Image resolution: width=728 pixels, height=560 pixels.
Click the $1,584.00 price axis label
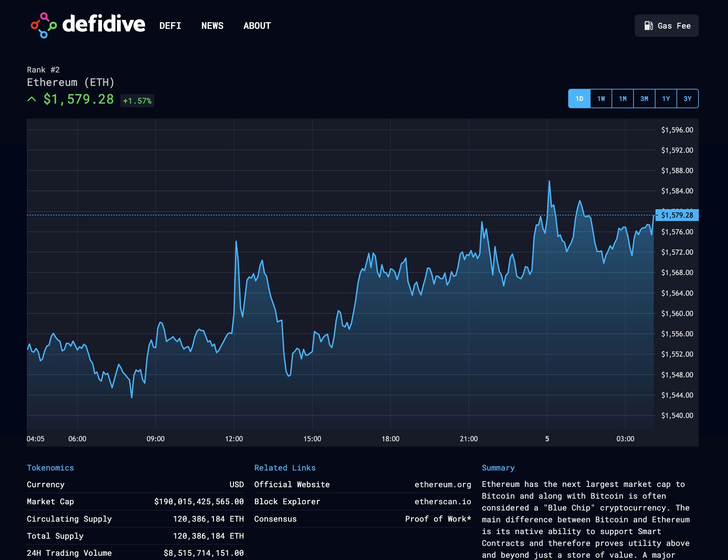677,191
